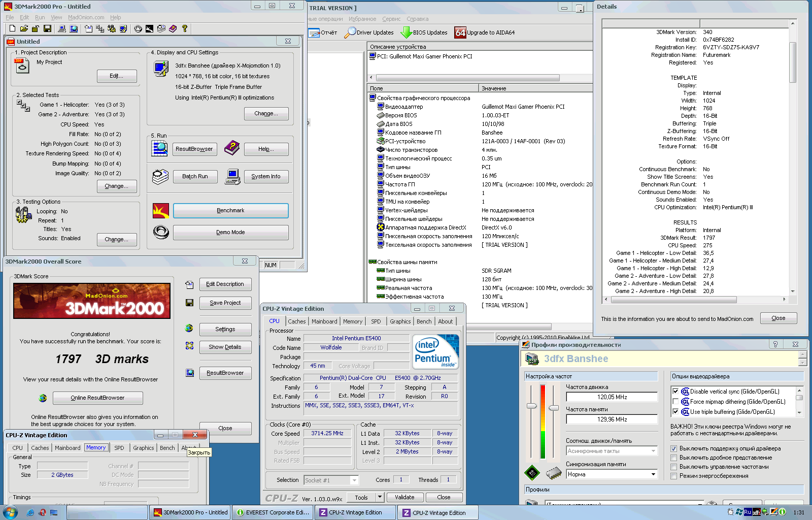Click the Open project folder icon in 3DMark2000 toolbar
The height and width of the screenshot is (520, 812).
[24, 29]
